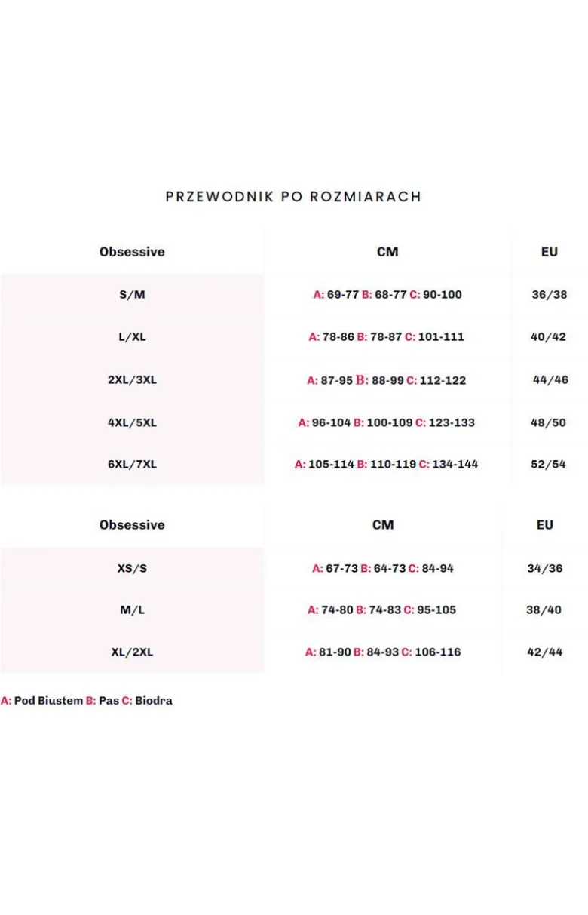Select the 4XL/5XL size row label
Image resolution: width=588 pixels, height=915 pixels.
pos(132,423)
